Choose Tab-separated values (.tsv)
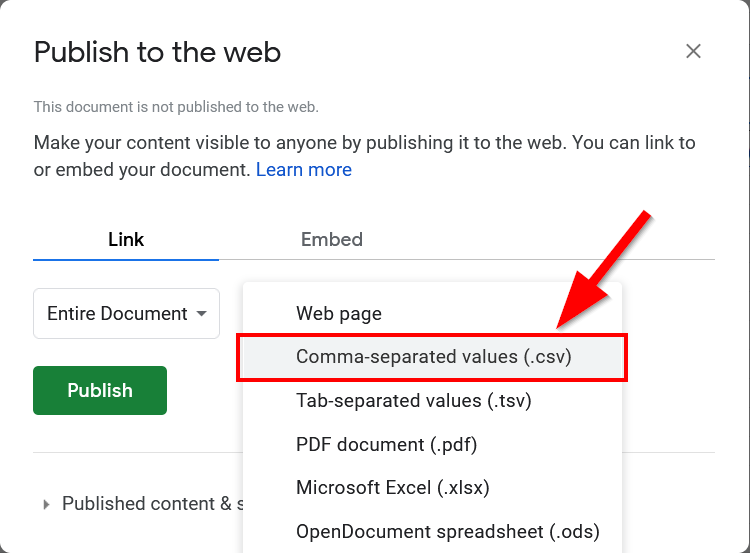Screen dimensions: 750x553 pos(413,401)
